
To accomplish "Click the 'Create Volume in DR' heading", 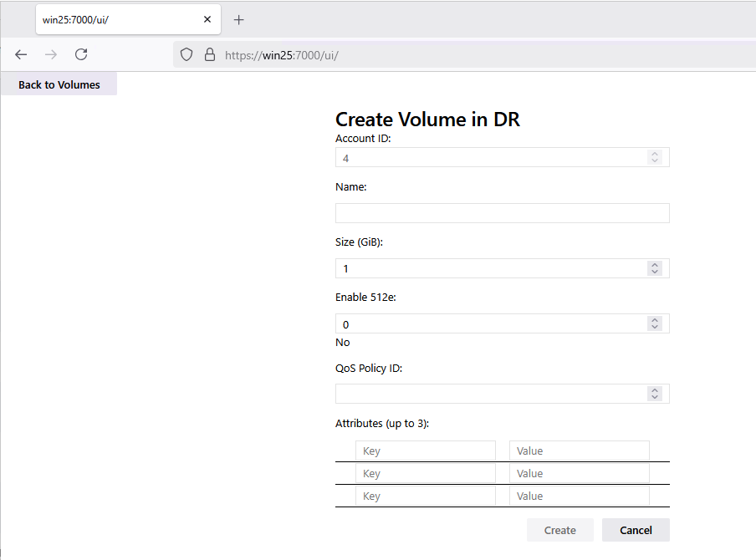I will tap(427, 119).
